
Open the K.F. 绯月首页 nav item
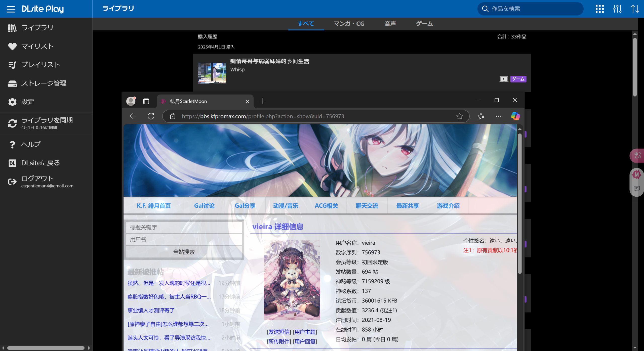(x=154, y=206)
